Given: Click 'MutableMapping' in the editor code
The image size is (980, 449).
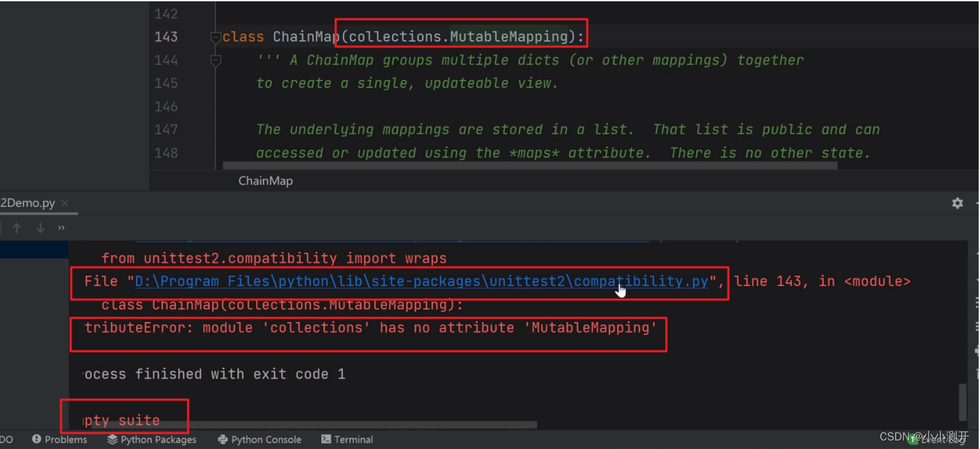Looking at the screenshot, I should (x=509, y=37).
